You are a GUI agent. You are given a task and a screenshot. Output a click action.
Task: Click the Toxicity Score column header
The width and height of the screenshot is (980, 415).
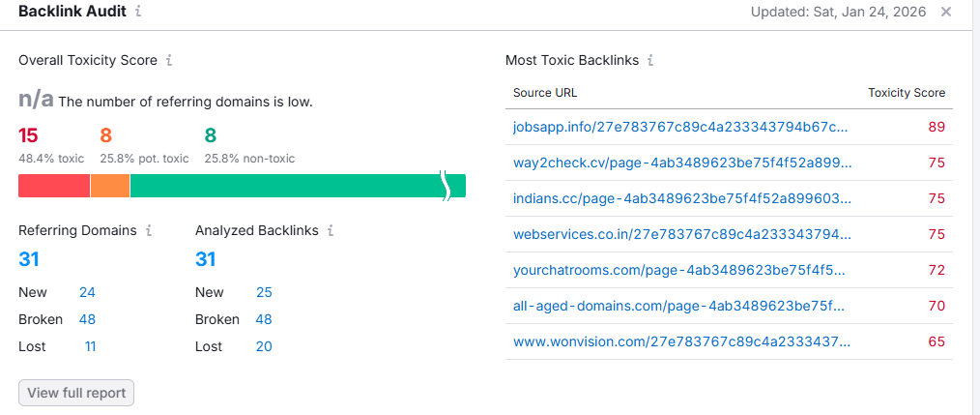[907, 93]
